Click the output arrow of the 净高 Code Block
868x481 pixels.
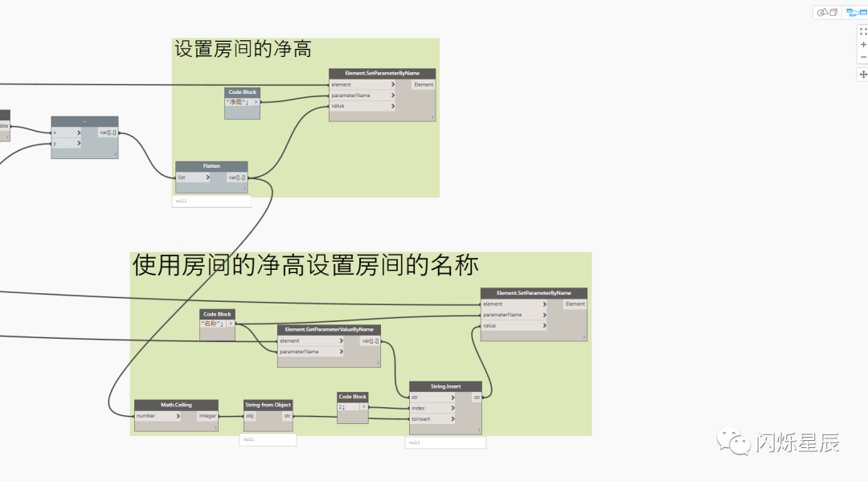[x=256, y=102]
